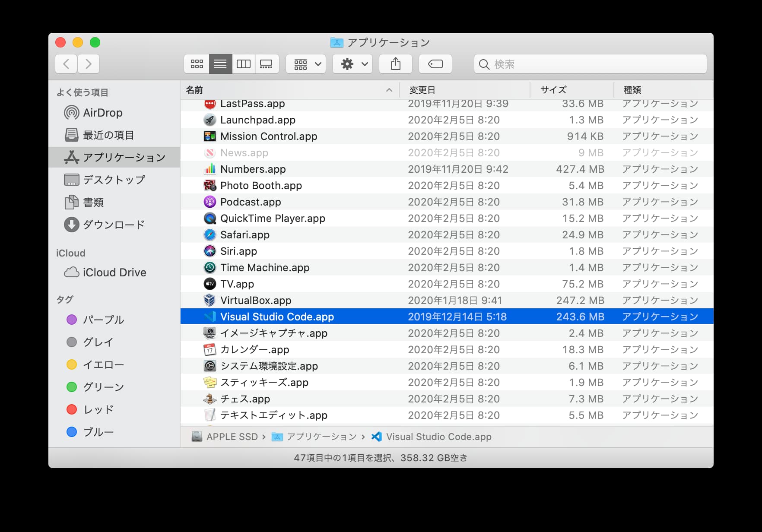
Task: Open iCloud Drive in the sidebar
Action: pyautogui.click(x=114, y=272)
